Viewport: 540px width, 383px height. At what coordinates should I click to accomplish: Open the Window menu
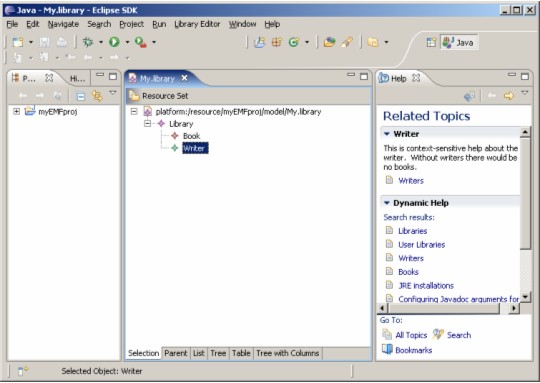pyautogui.click(x=242, y=24)
